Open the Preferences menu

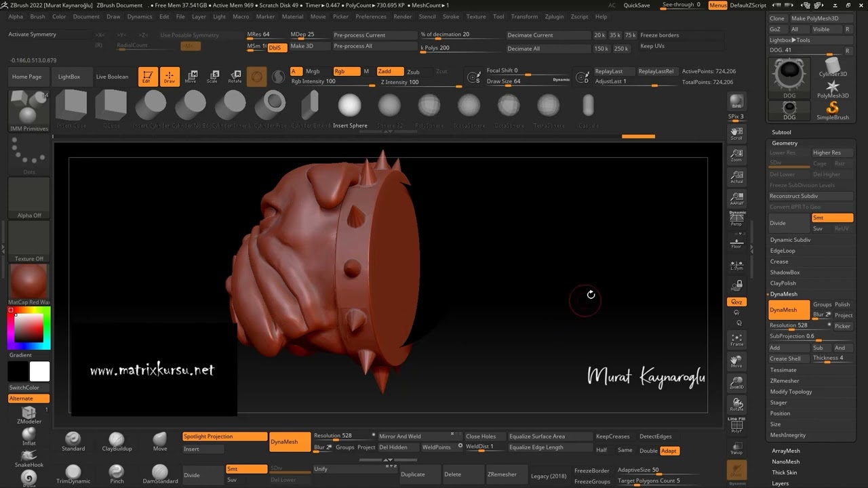click(x=371, y=16)
